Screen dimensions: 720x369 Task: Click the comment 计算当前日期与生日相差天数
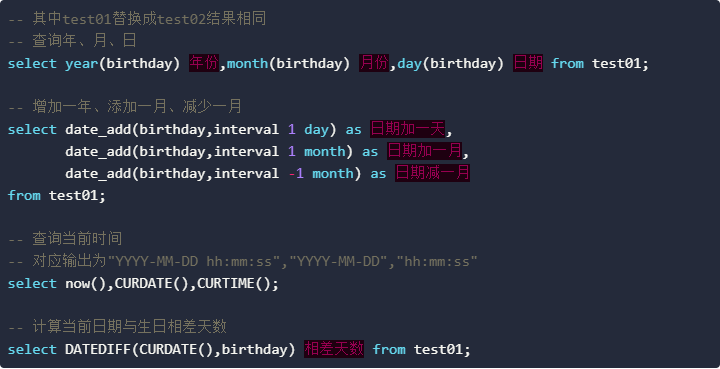click(x=118, y=328)
